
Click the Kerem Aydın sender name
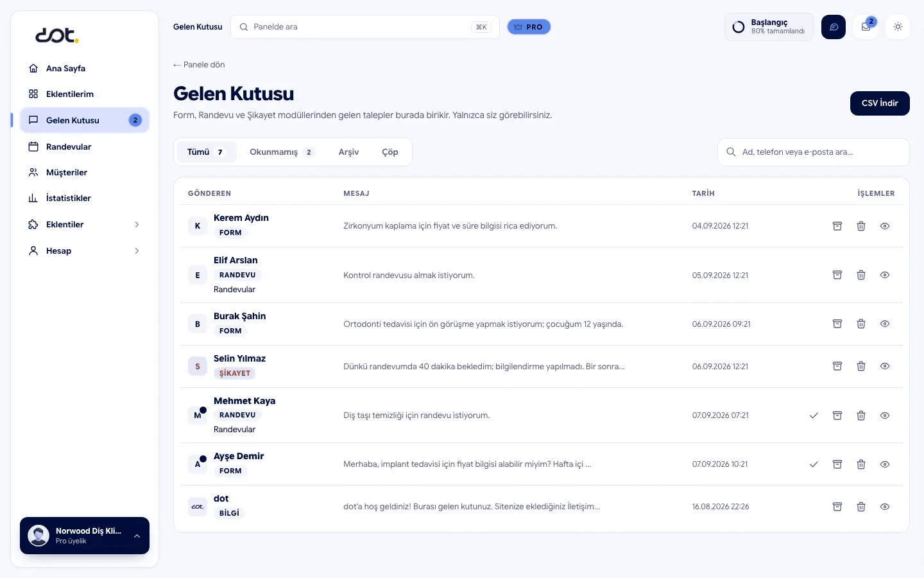point(241,218)
